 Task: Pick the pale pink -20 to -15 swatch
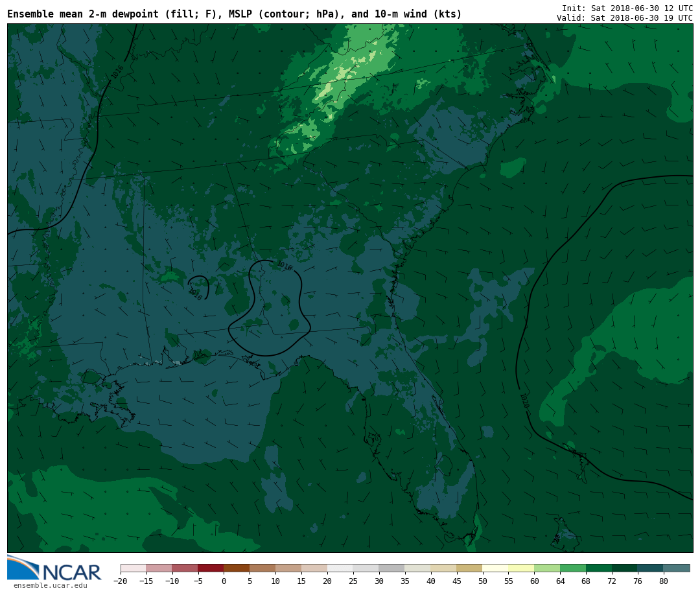(x=133, y=568)
